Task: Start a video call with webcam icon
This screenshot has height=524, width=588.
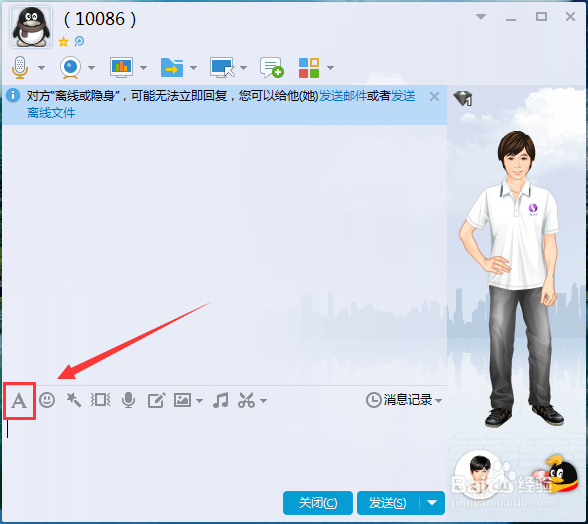Action: point(70,68)
